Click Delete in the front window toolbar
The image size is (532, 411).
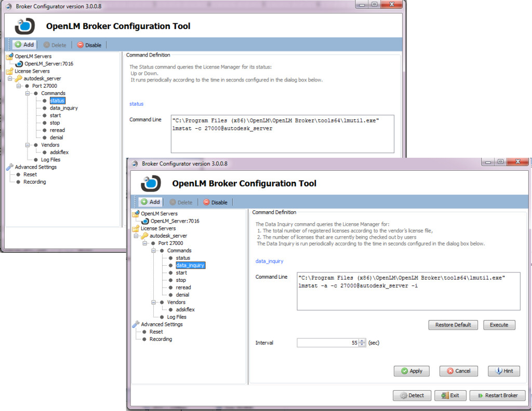point(181,202)
